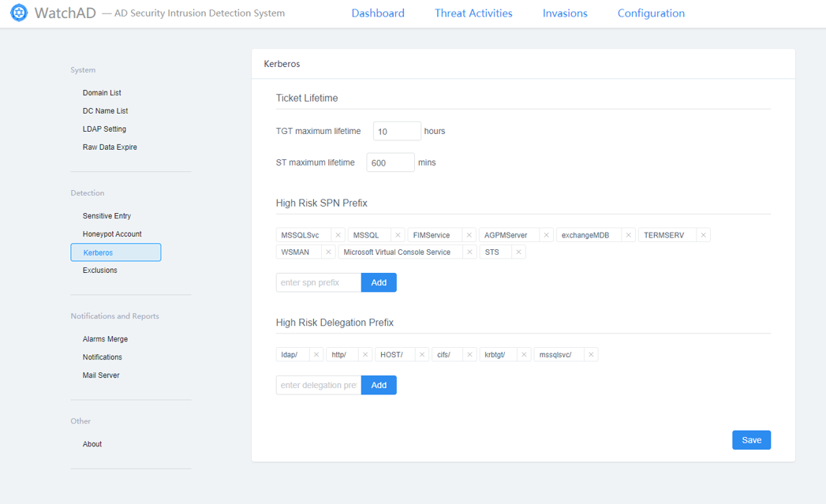Open Raw Data Expire settings
This screenshot has height=504, width=826.
[x=110, y=147]
